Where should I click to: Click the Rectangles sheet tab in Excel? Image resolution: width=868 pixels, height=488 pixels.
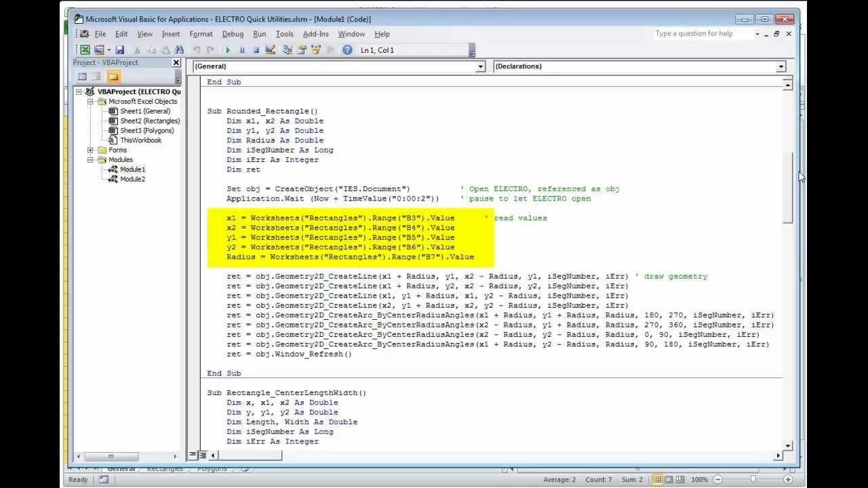165,469
